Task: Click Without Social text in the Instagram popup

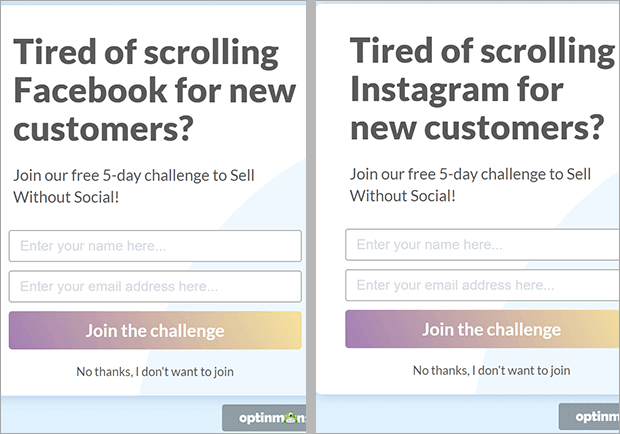Action: 403,195
